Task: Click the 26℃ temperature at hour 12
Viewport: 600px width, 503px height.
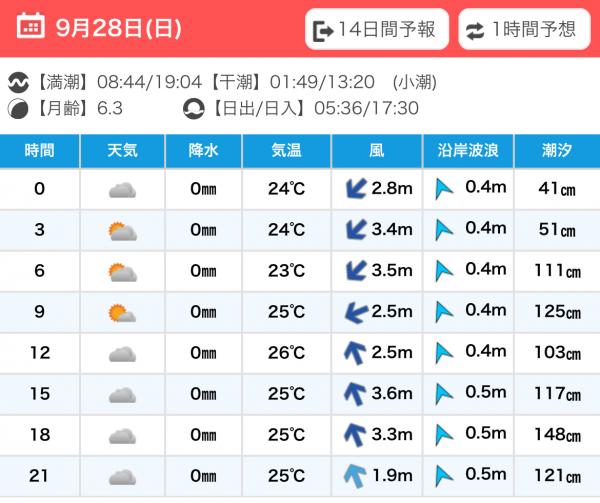Action: click(286, 353)
